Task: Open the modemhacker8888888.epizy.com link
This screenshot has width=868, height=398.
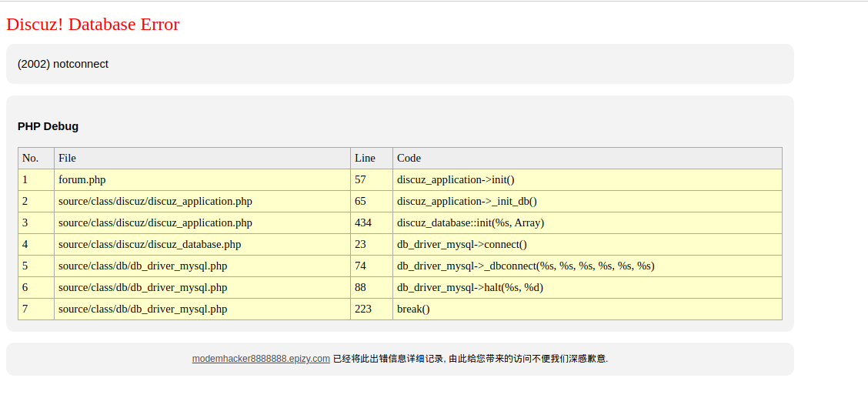Action: pyautogui.click(x=261, y=359)
